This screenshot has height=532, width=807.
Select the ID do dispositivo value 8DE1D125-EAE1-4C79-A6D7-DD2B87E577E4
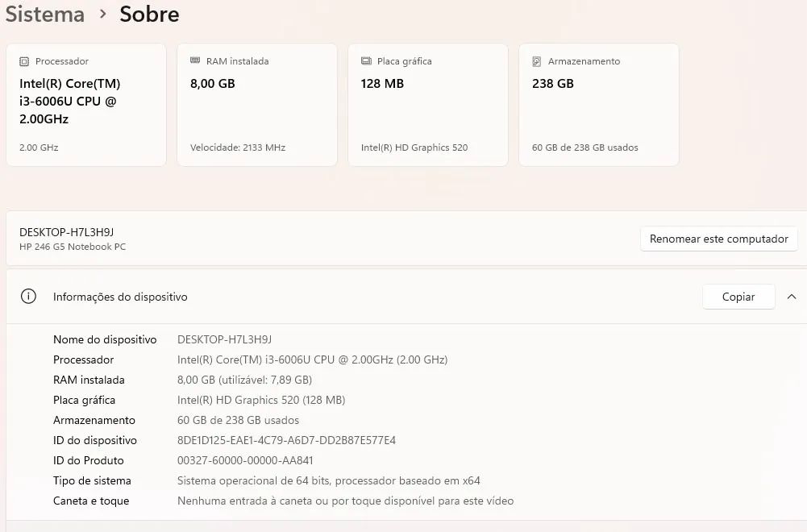pos(287,440)
